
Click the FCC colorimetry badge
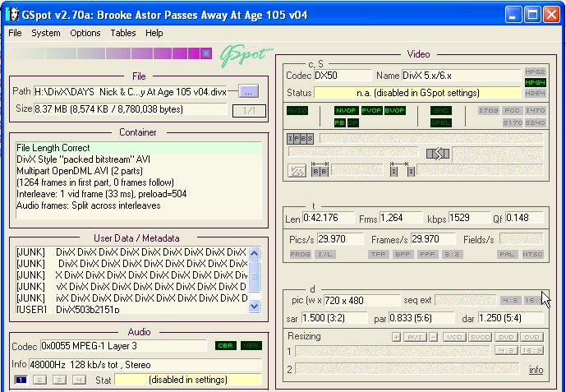(512, 110)
